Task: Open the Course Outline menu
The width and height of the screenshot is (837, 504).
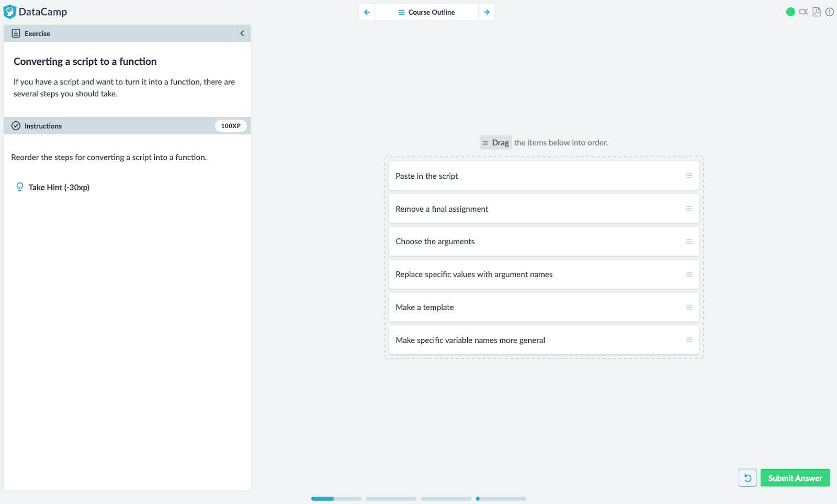Action: point(427,12)
